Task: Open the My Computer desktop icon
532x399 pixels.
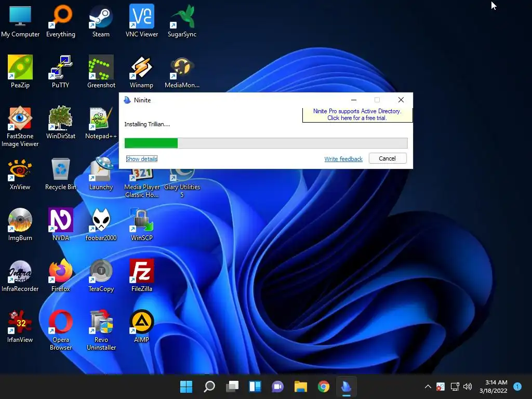Action: [20, 21]
